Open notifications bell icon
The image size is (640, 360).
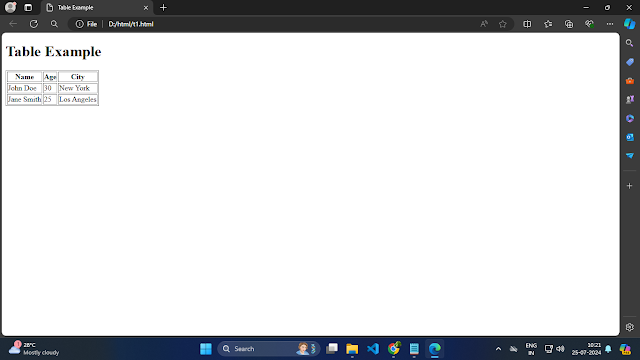[x=608, y=349]
